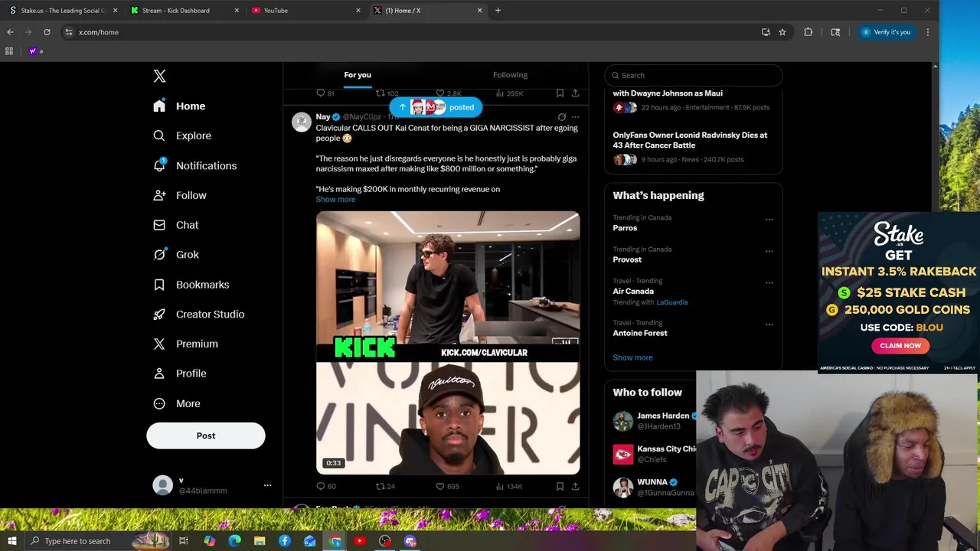
Task: Go to Profile in sidebar
Action: click(180, 373)
